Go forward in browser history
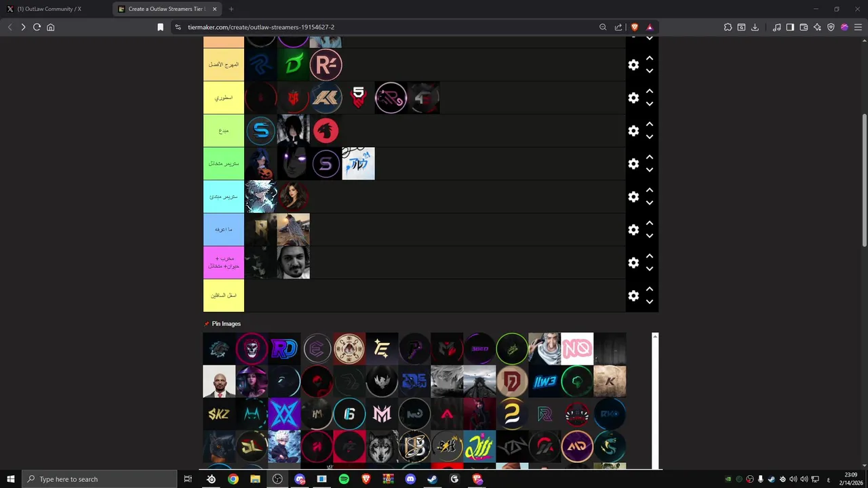 (x=23, y=27)
